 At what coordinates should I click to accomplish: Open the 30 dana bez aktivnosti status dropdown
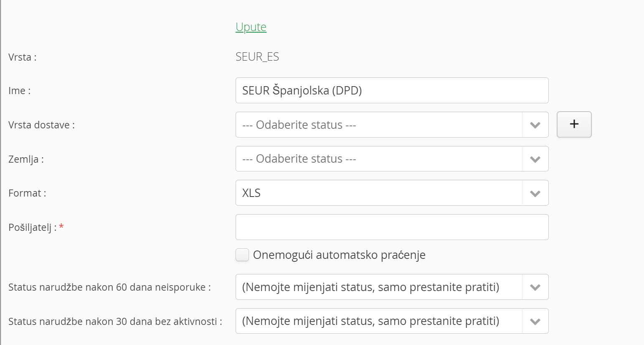[x=392, y=321]
